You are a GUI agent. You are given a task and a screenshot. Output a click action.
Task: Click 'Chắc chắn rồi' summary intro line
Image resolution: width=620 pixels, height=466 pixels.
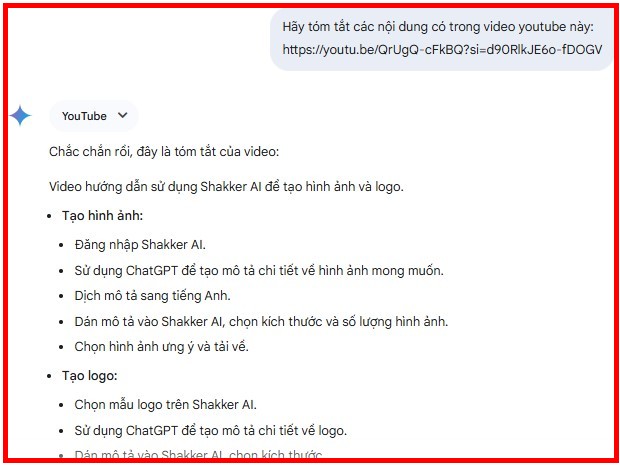(164, 151)
